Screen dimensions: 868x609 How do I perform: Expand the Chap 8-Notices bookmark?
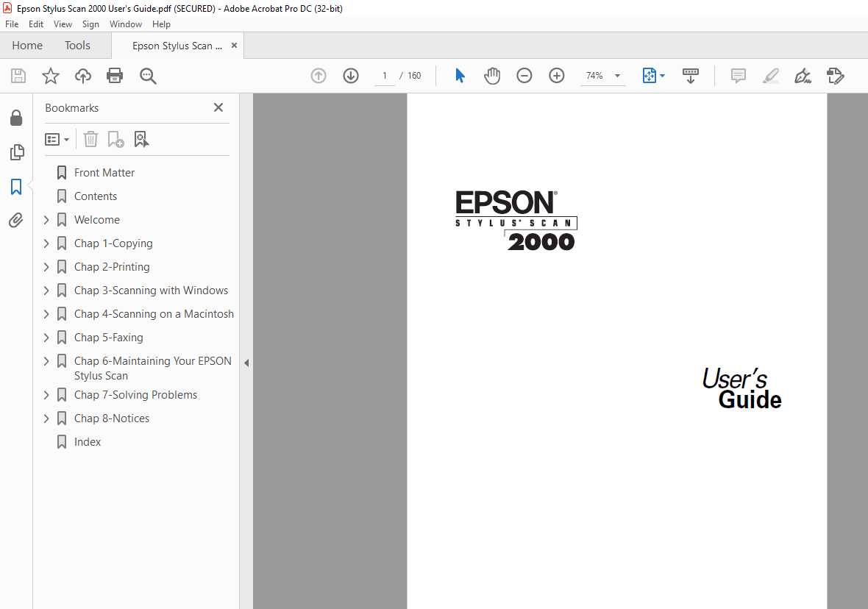pyautogui.click(x=46, y=419)
